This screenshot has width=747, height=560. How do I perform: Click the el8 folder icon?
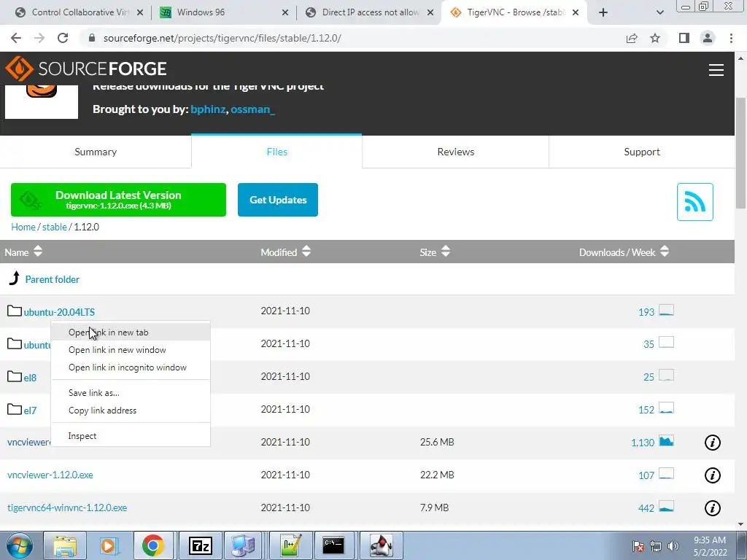coord(15,377)
